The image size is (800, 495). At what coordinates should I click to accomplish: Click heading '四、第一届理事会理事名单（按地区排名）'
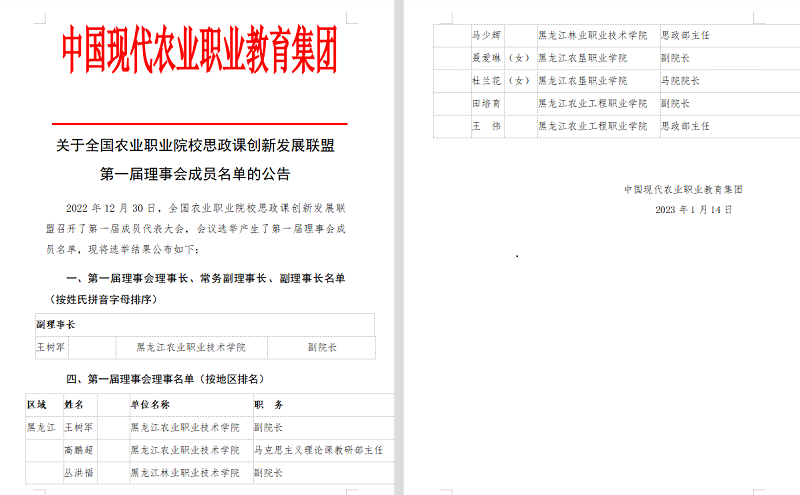166,379
